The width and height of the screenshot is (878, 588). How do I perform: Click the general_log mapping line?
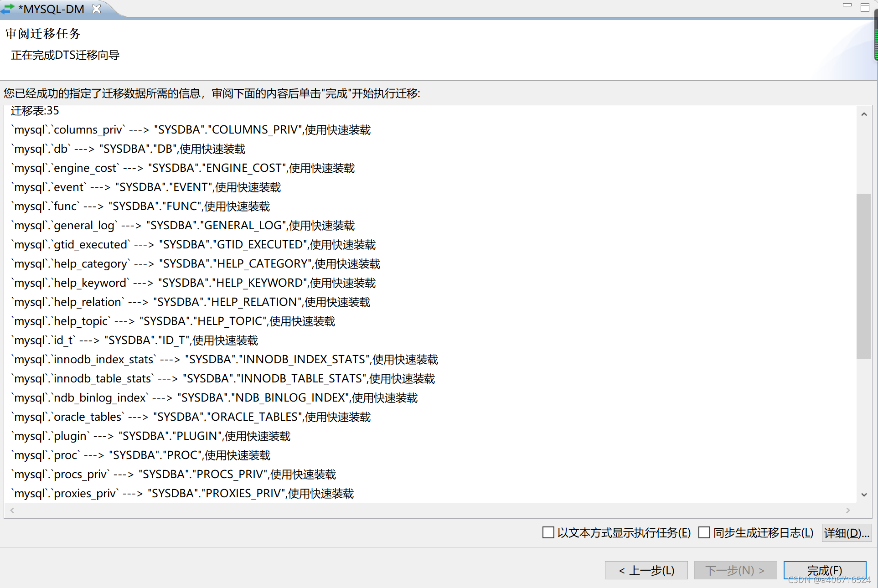tap(183, 226)
